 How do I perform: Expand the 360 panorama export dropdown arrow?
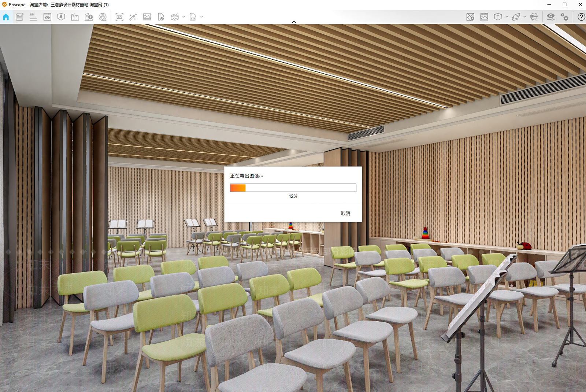click(x=183, y=17)
